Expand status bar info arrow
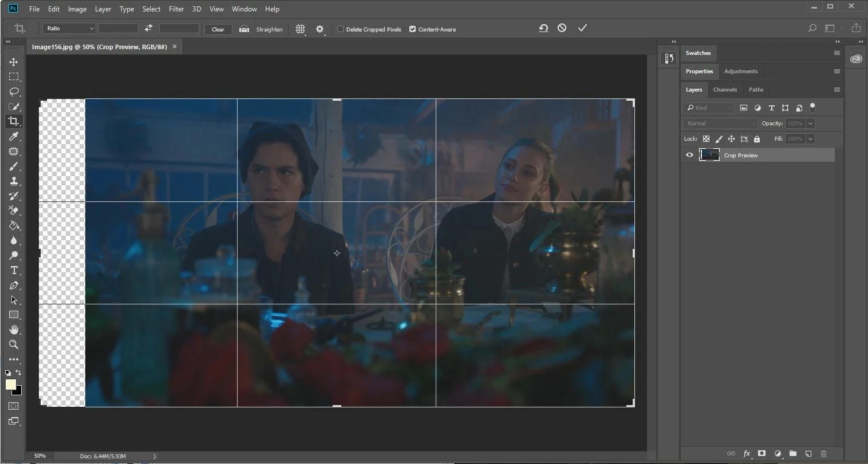This screenshot has height=464, width=868. point(154,456)
